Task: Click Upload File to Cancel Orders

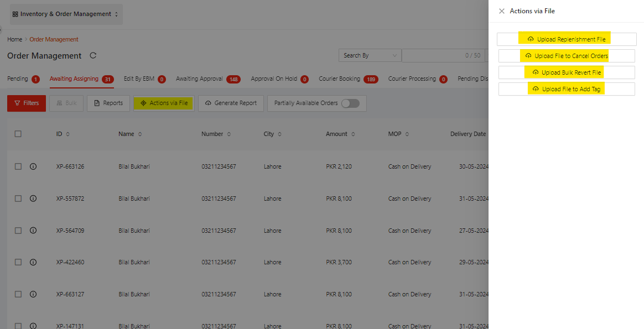Action: 566,56
